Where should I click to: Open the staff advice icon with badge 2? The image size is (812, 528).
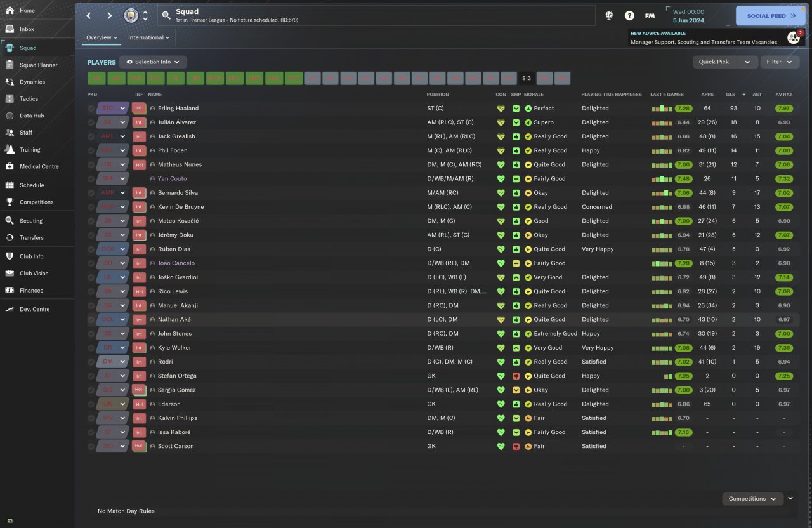[794, 37]
